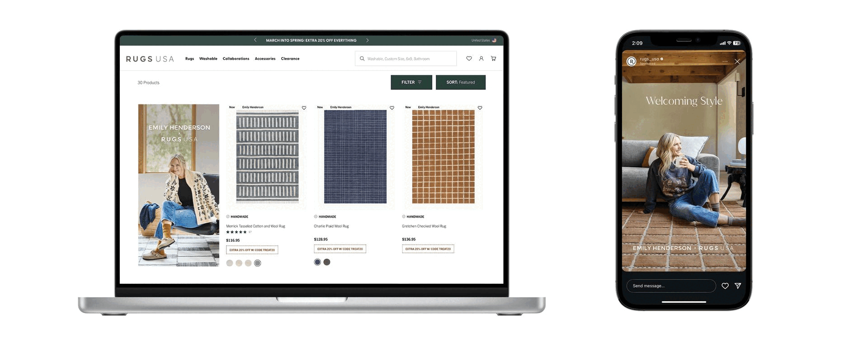
Task: Click the product search field
Action: 406,59
